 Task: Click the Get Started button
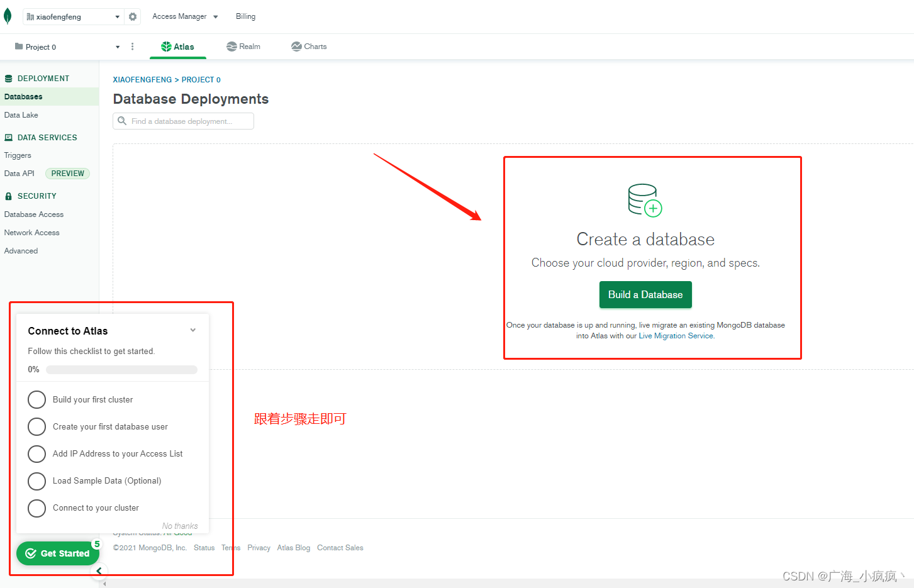pos(58,553)
